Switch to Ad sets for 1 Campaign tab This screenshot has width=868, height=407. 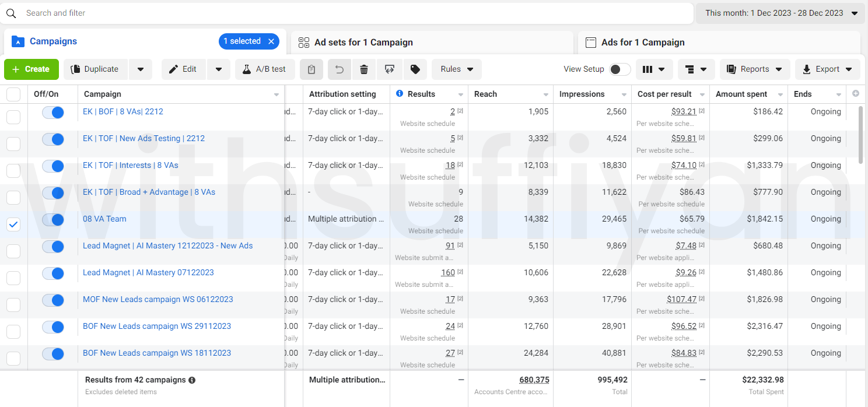(x=432, y=43)
